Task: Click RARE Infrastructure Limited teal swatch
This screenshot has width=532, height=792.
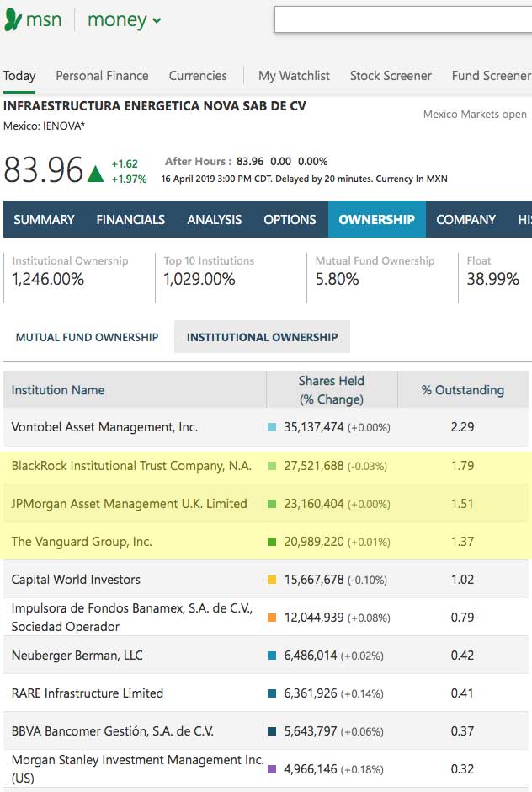Action: point(272,693)
